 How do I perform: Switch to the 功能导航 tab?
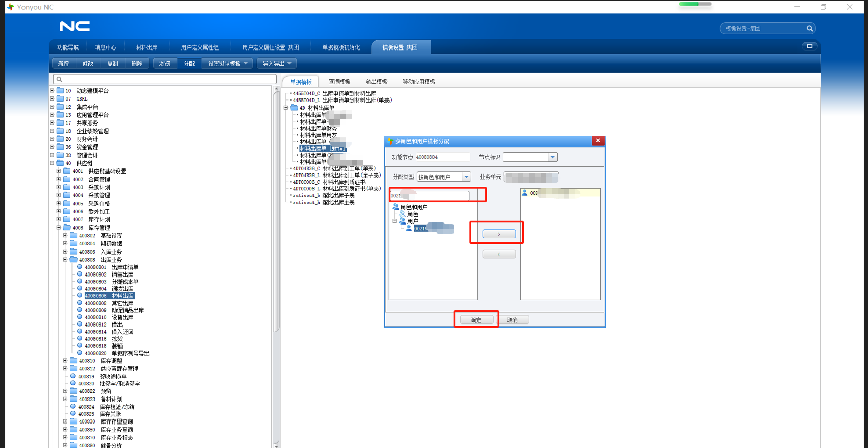pos(68,47)
